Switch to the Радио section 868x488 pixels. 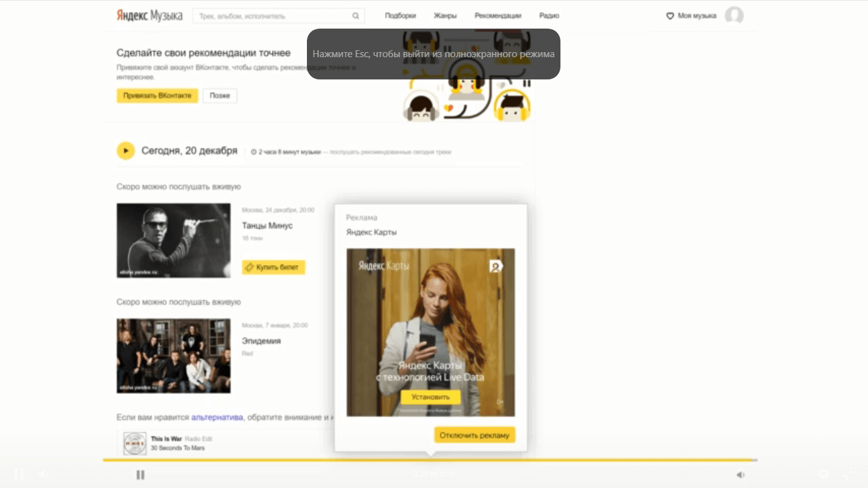tap(549, 16)
